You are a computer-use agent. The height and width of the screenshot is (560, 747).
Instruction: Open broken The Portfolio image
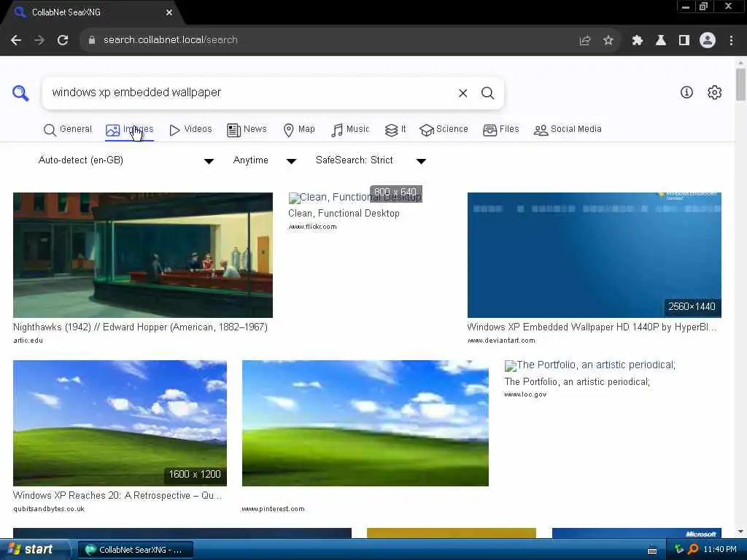[x=589, y=365]
